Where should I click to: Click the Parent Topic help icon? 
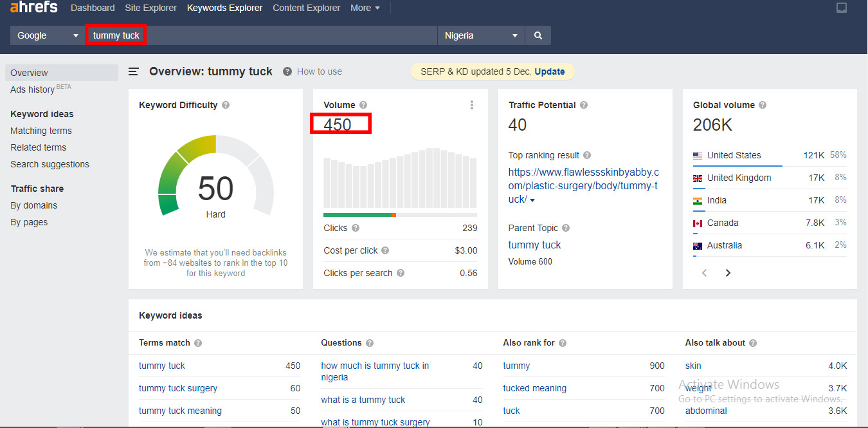(x=565, y=228)
